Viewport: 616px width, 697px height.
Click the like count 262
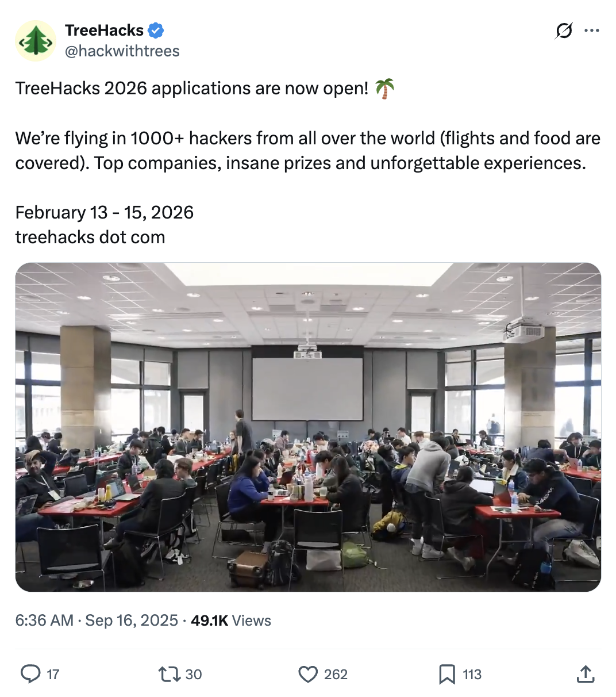click(336, 675)
